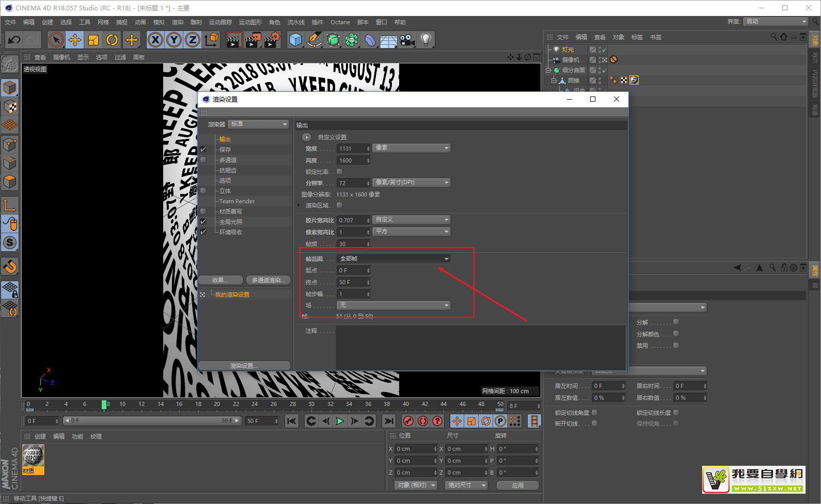The width and height of the screenshot is (821, 504).
Task: Click the 应用 button in coordinates panel
Action: click(517, 485)
